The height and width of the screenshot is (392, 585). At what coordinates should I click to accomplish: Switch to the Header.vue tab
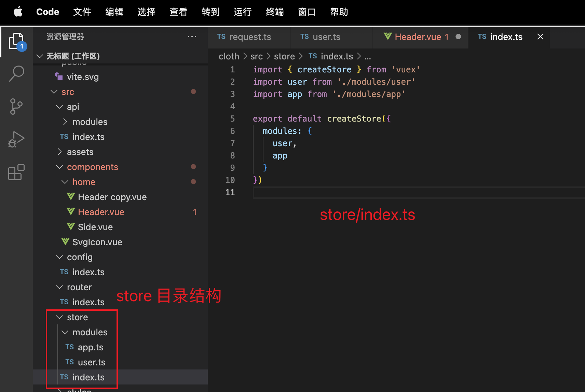421,37
